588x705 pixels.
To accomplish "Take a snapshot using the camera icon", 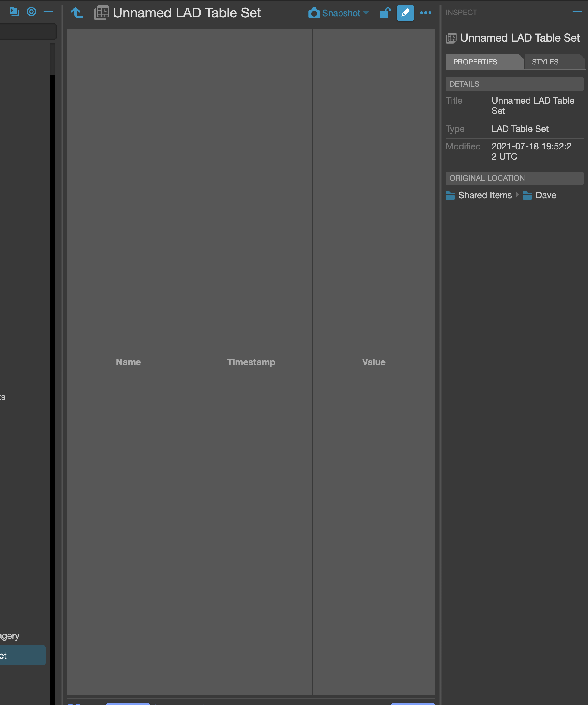I will point(314,13).
